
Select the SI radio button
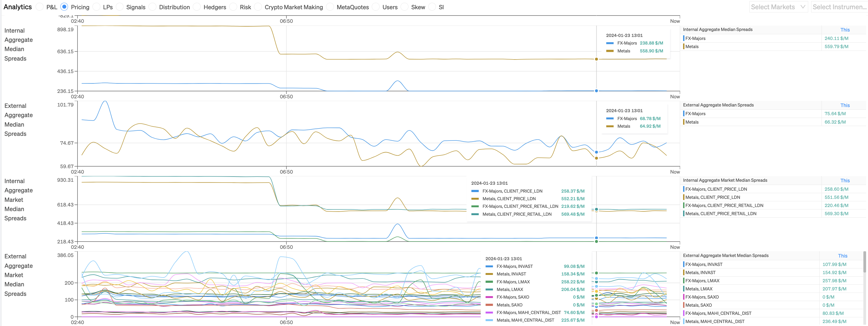432,7
